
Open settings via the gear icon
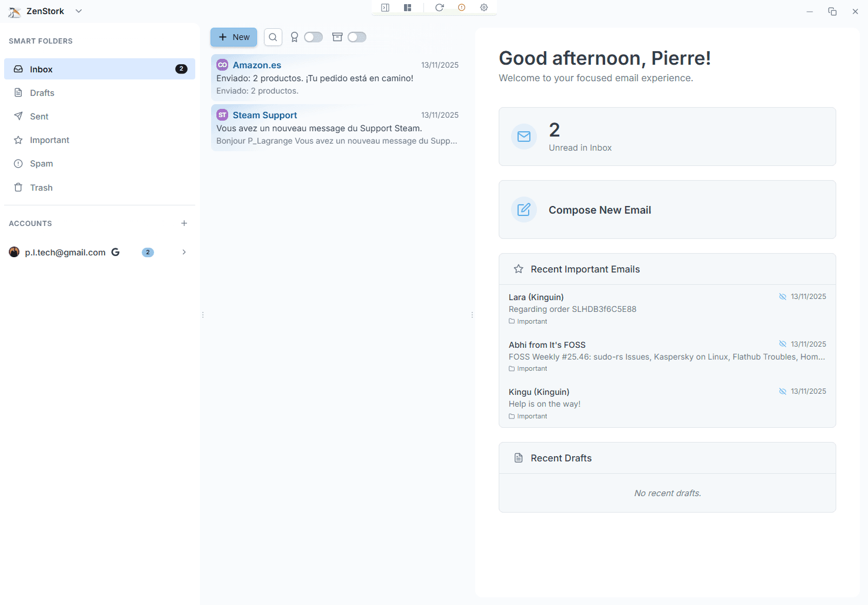coord(484,8)
